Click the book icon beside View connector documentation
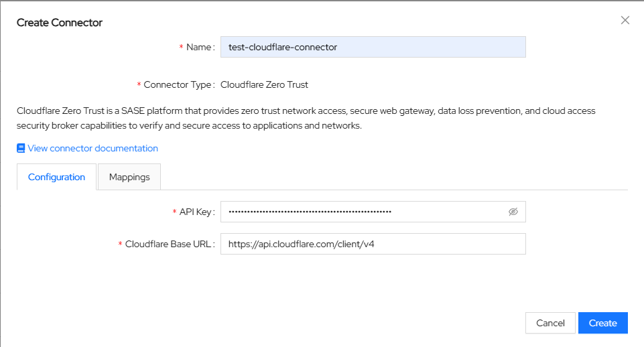Image resolution: width=644 pixels, height=347 pixels. pyautogui.click(x=21, y=148)
